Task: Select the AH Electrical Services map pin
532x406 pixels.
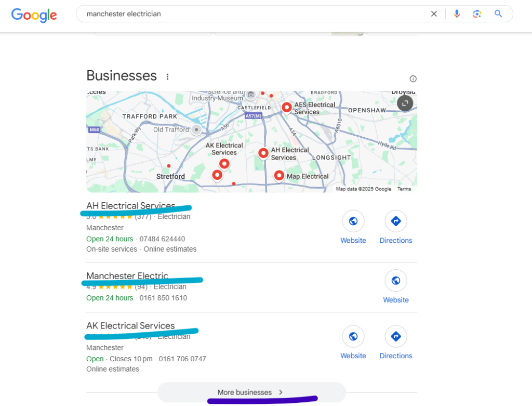Action: [x=263, y=153]
